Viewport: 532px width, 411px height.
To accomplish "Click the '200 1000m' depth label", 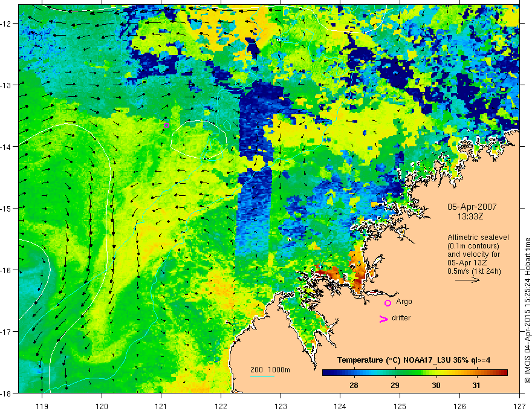I will point(270,370).
